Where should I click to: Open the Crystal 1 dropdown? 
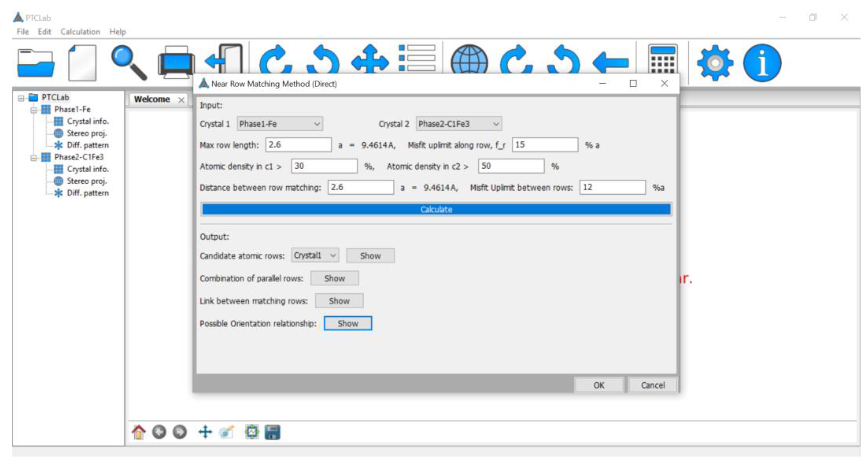click(x=280, y=124)
